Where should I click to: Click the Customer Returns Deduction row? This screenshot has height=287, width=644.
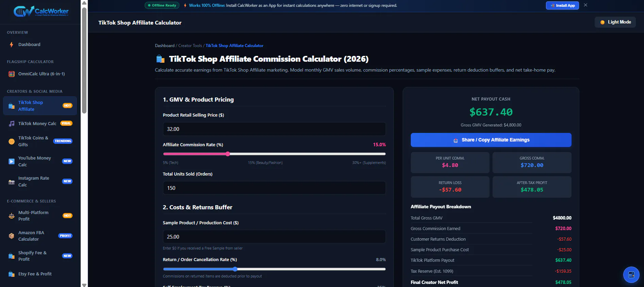pyautogui.click(x=491, y=239)
